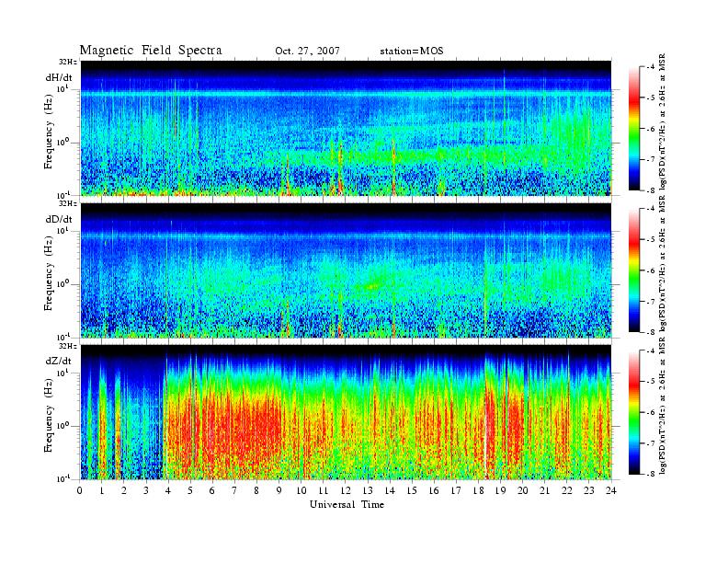Image resolution: width=728 pixels, height=563 pixels.
Task: Click hour tick label '9' on time axis
Action: 279,490
